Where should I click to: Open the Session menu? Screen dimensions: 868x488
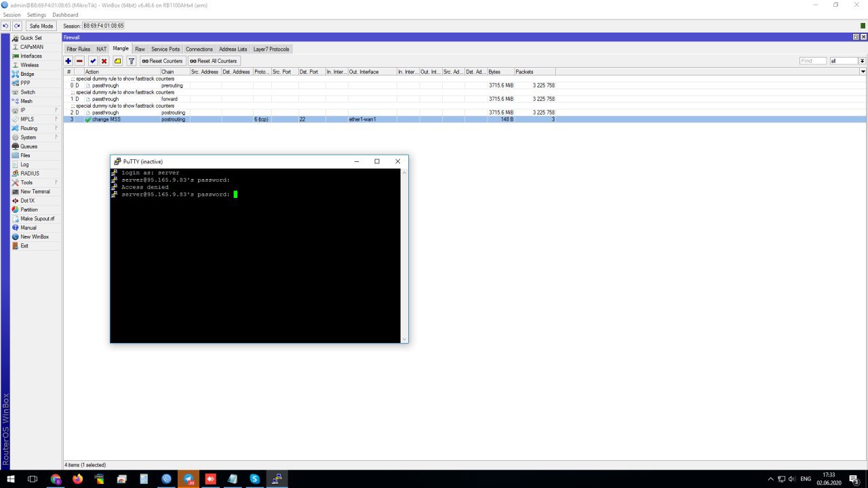pyautogui.click(x=12, y=15)
